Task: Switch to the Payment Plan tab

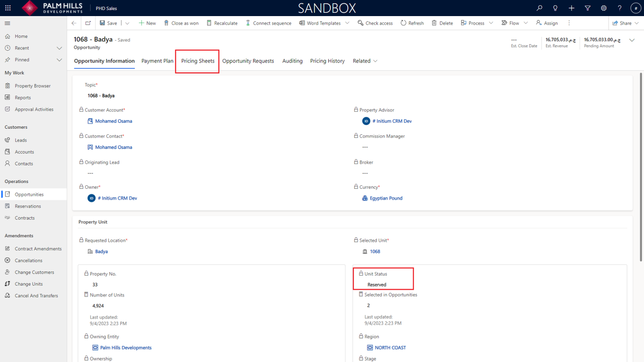Action: click(157, 61)
